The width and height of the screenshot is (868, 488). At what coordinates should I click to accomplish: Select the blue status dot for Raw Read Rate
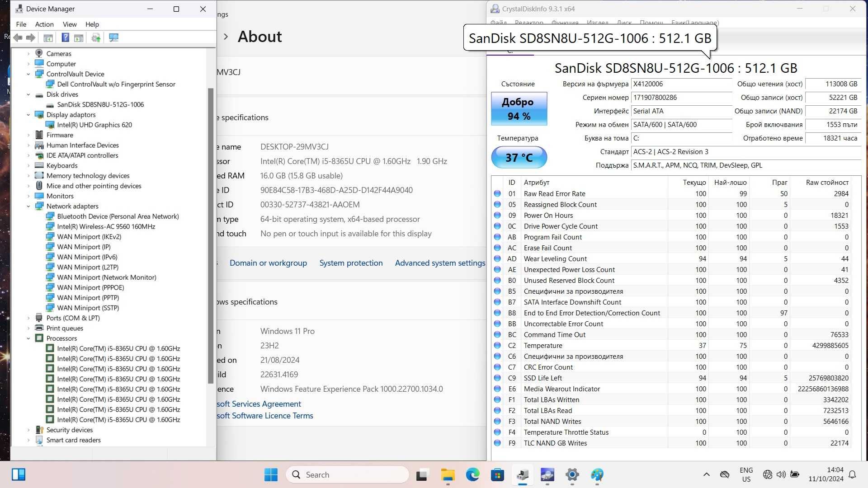click(497, 193)
